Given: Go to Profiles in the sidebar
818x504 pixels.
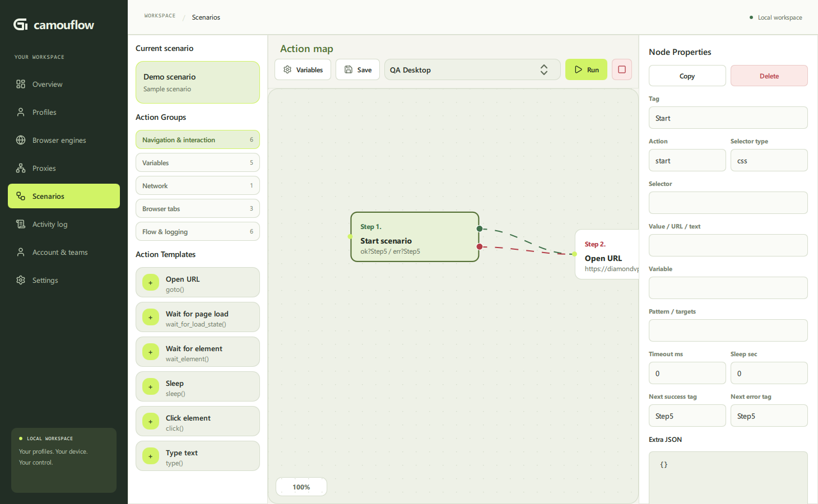Looking at the screenshot, I should tap(64, 112).
